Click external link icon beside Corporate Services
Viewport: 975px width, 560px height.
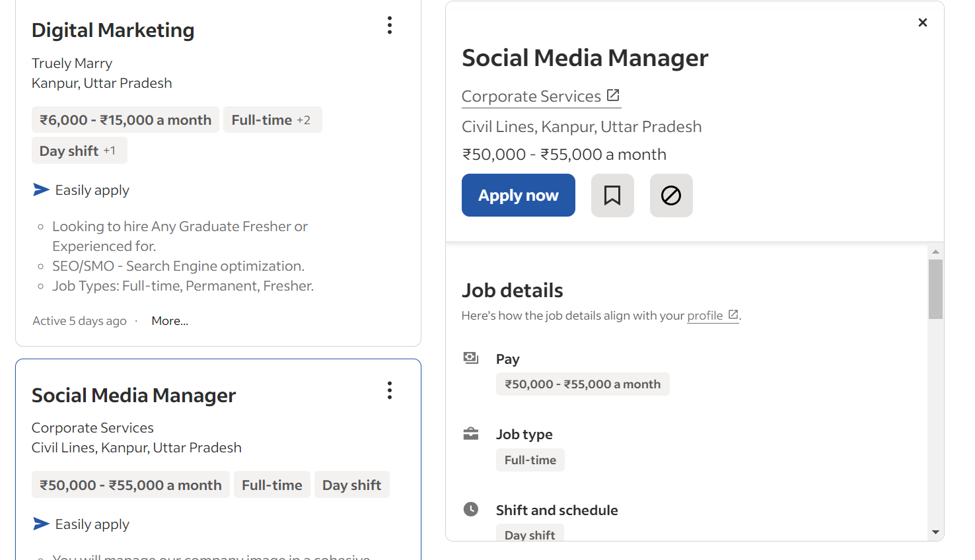(x=613, y=95)
